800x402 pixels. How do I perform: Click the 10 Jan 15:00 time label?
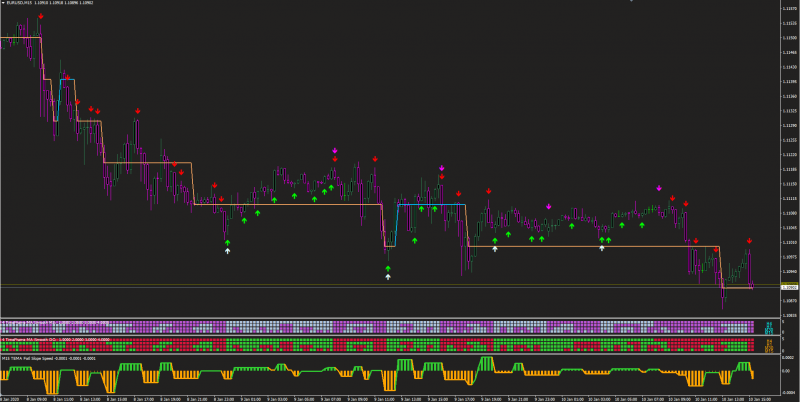761,398
